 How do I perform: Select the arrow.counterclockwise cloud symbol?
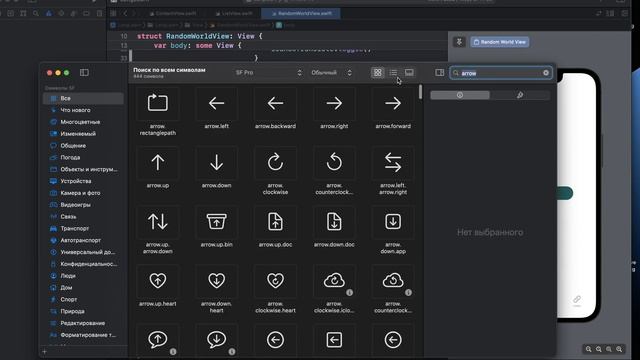tap(393, 281)
